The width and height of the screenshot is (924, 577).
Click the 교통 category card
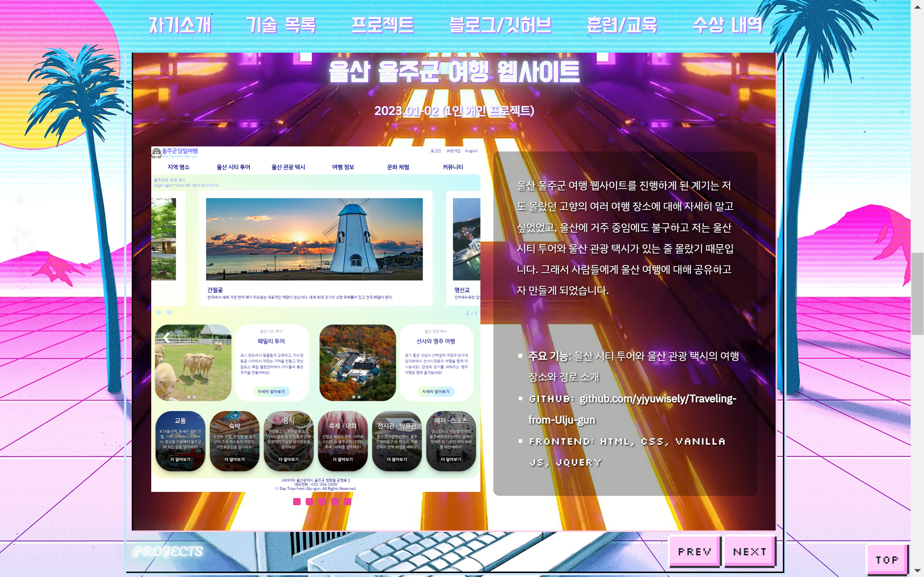coord(180,441)
